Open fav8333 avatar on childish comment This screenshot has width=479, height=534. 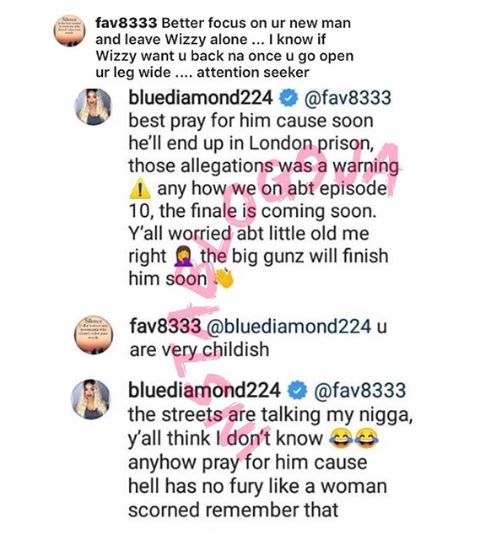[x=94, y=335]
